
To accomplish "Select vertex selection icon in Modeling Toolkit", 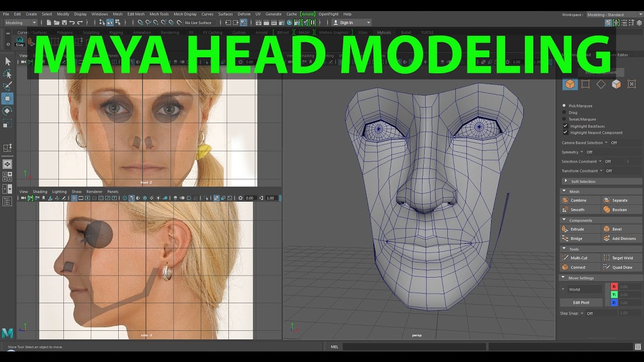I will [x=585, y=84].
